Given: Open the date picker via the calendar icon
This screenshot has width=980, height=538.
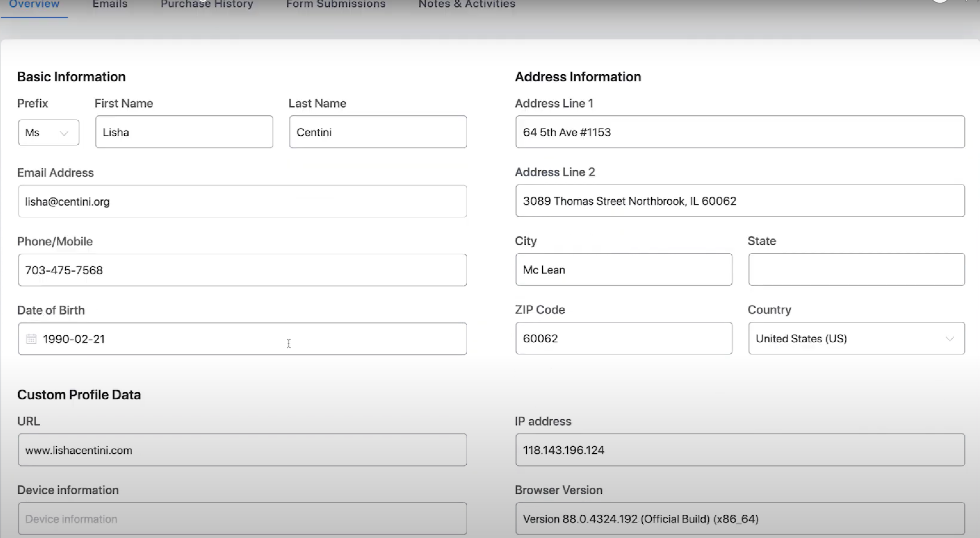Looking at the screenshot, I should 31,339.
